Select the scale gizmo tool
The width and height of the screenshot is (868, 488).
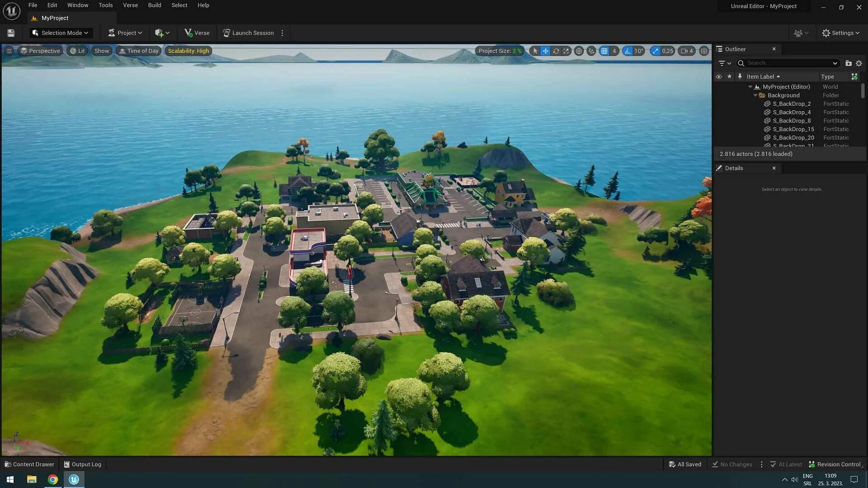point(566,51)
